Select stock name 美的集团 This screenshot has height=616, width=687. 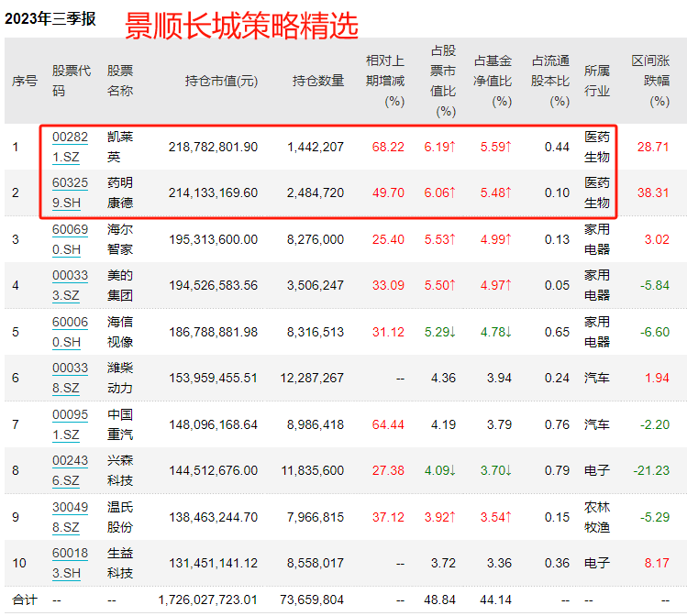pyautogui.click(x=120, y=285)
